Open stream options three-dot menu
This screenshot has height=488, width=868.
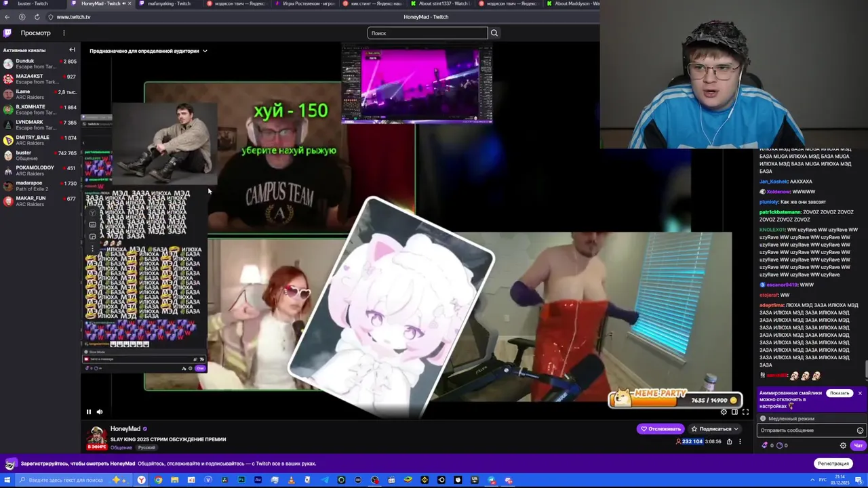[740, 441]
